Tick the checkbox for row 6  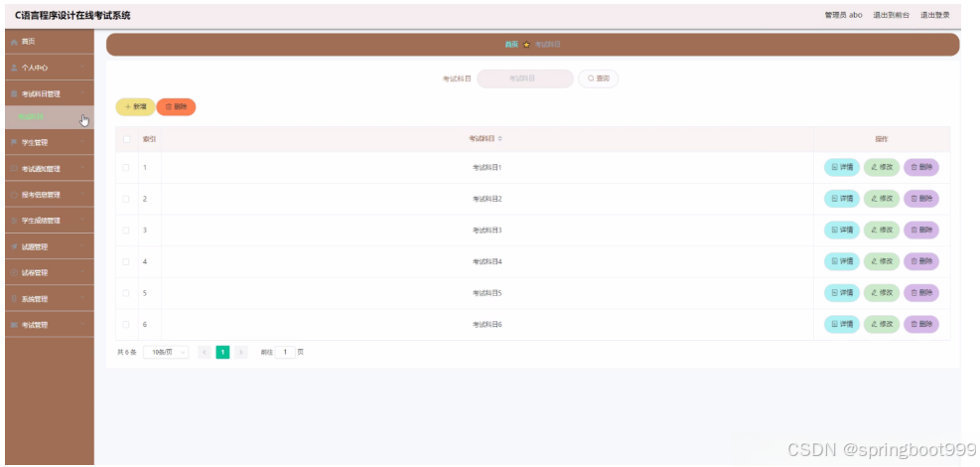coord(126,325)
